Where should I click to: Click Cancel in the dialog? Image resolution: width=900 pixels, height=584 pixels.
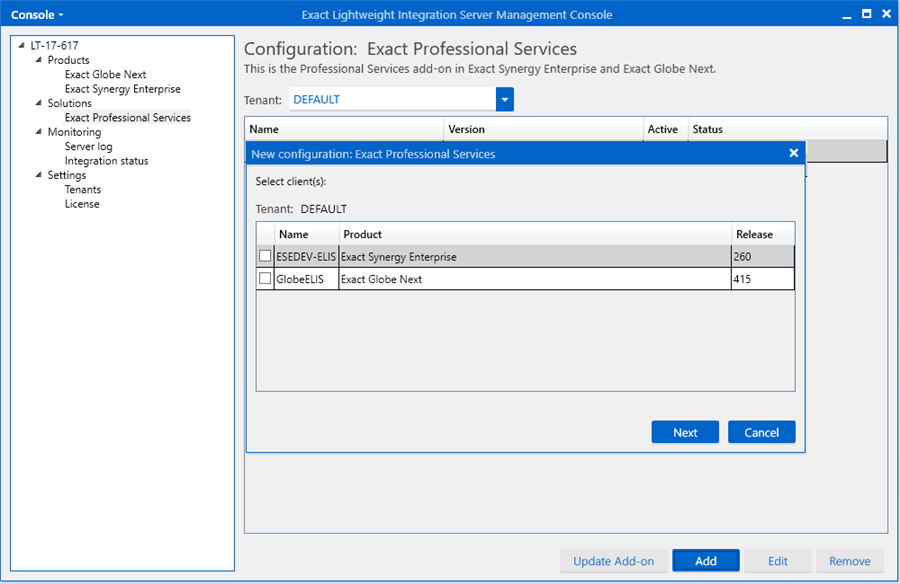coord(762,432)
